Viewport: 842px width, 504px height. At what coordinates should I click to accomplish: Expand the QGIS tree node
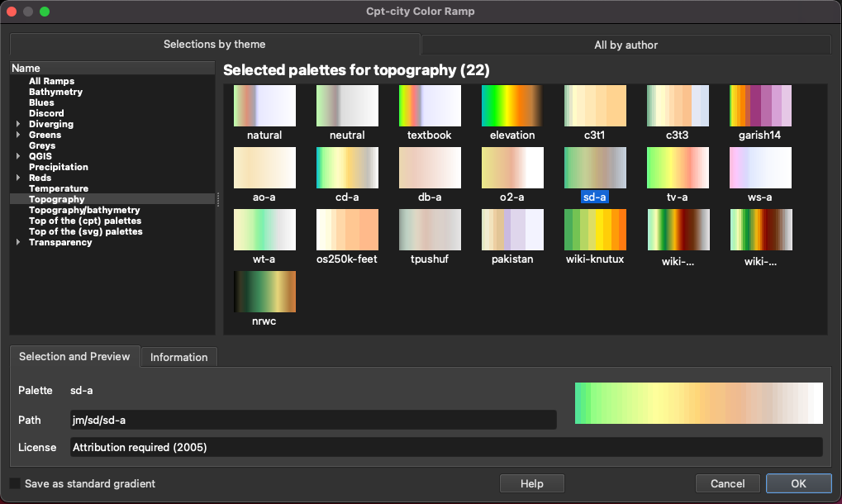click(18, 157)
